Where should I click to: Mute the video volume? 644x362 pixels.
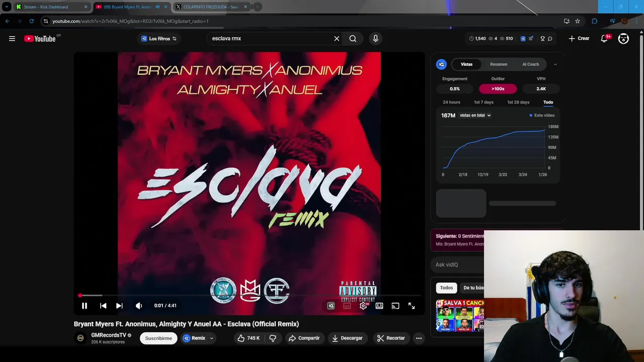139,306
